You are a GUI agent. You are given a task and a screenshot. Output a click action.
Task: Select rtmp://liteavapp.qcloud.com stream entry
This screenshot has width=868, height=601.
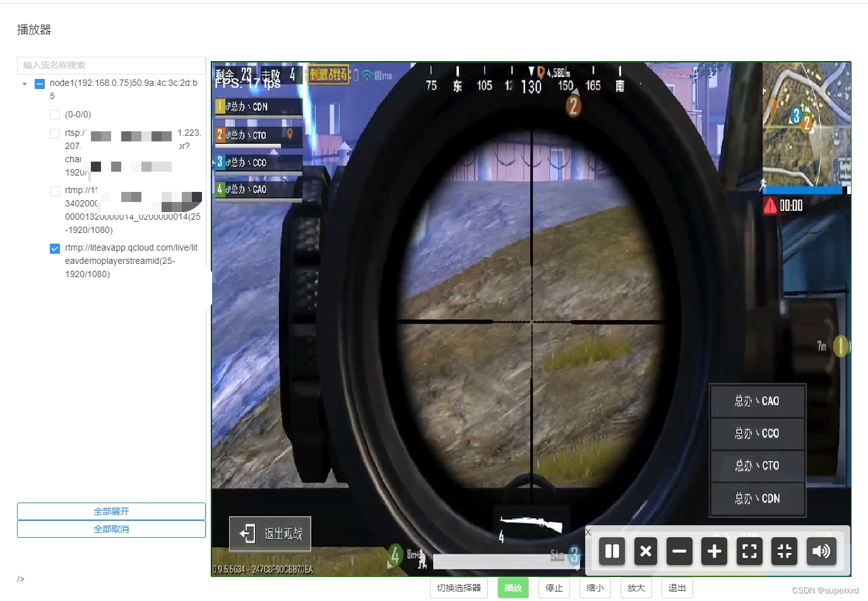(x=131, y=261)
